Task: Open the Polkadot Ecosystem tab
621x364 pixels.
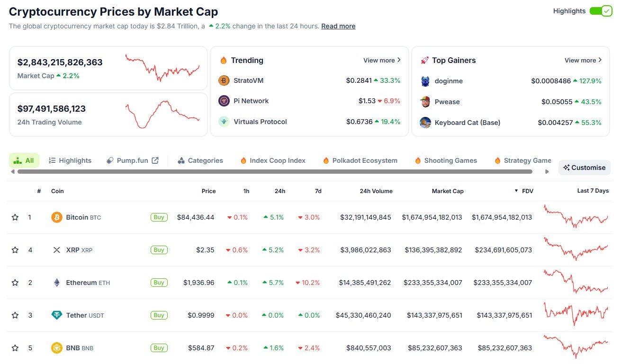Action: [x=360, y=160]
